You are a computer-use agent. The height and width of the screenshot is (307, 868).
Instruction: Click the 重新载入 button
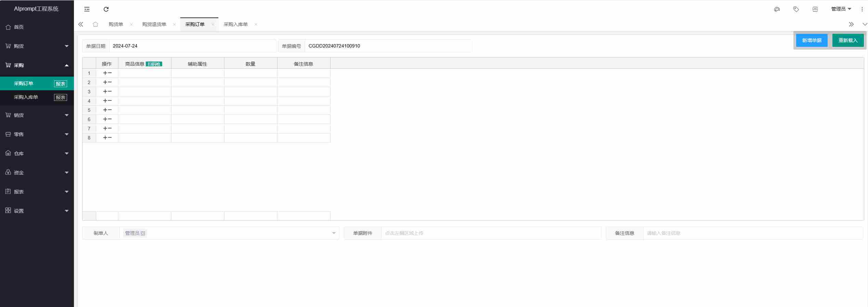[x=848, y=40]
